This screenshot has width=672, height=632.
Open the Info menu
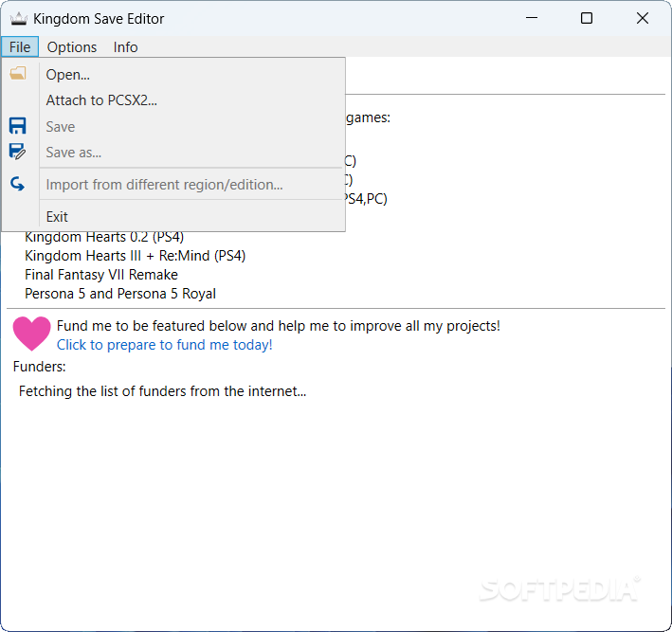(125, 47)
